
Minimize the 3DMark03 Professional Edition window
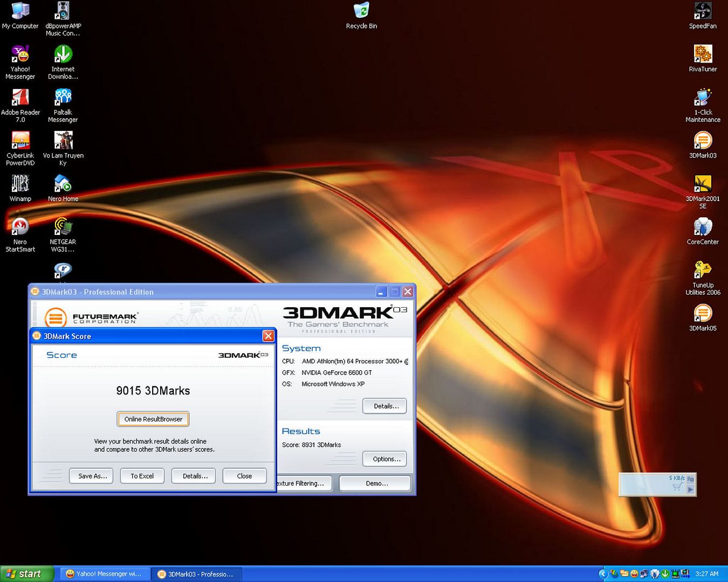381,292
